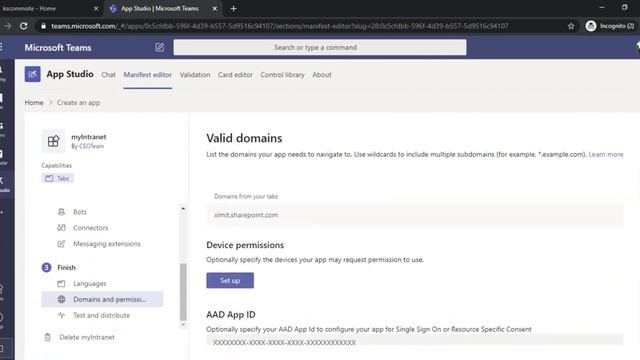Open a new browser tab
The image size is (640, 360).
pyautogui.click(x=233, y=9)
